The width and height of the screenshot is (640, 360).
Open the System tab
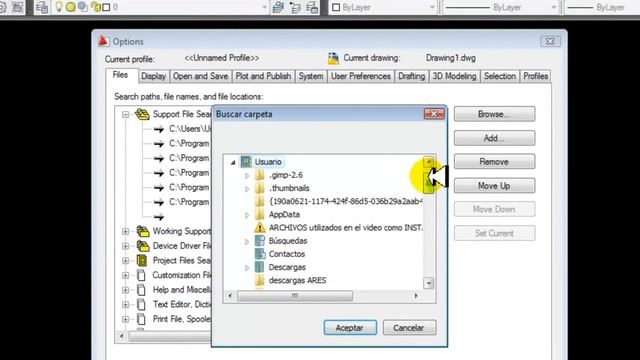311,76
